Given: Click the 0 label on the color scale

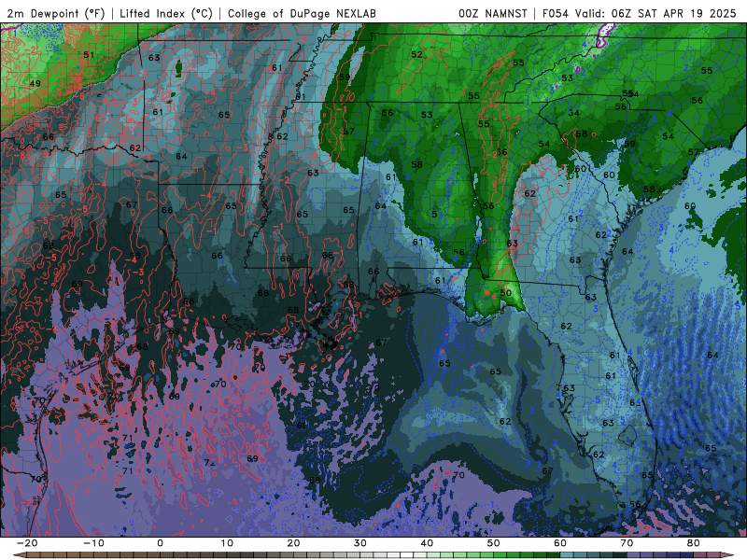Looking at the screenshot, I should pos(160,543).
